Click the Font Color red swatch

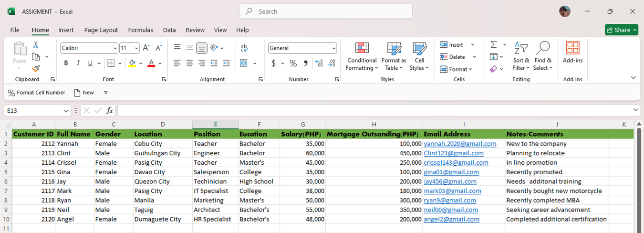(151, 64)
